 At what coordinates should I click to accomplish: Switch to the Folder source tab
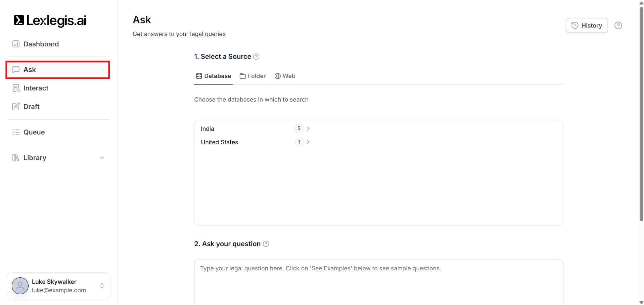coord(252,76)
